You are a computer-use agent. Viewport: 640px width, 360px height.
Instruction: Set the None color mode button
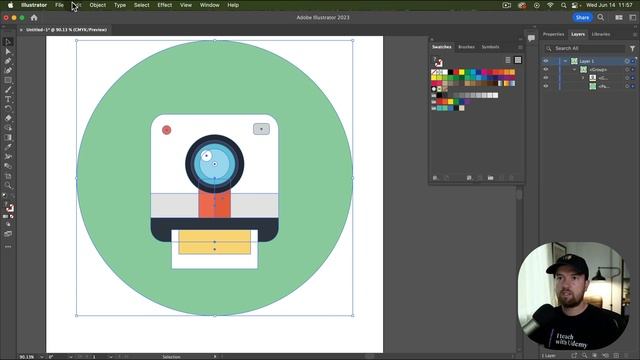pos(12,217)
